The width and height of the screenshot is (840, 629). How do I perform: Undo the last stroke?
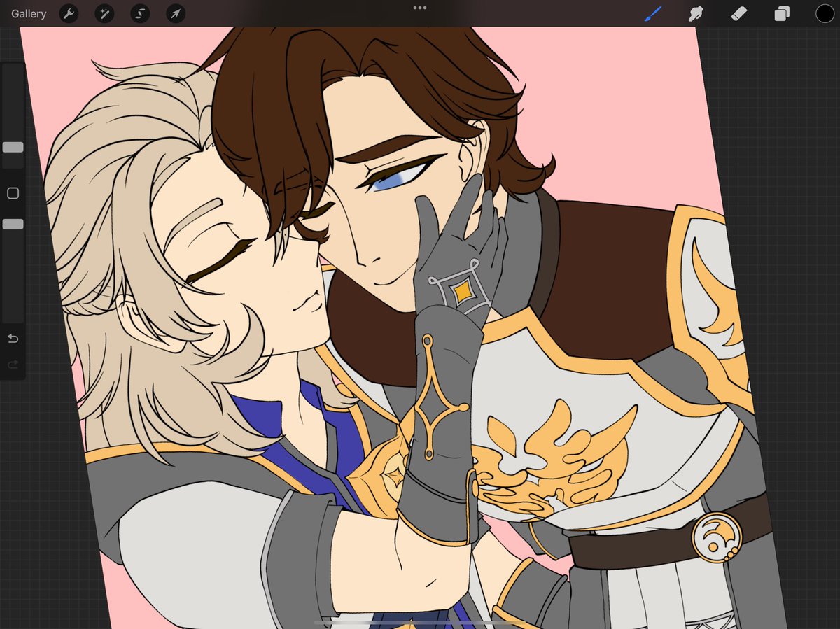tap(13, 339)
